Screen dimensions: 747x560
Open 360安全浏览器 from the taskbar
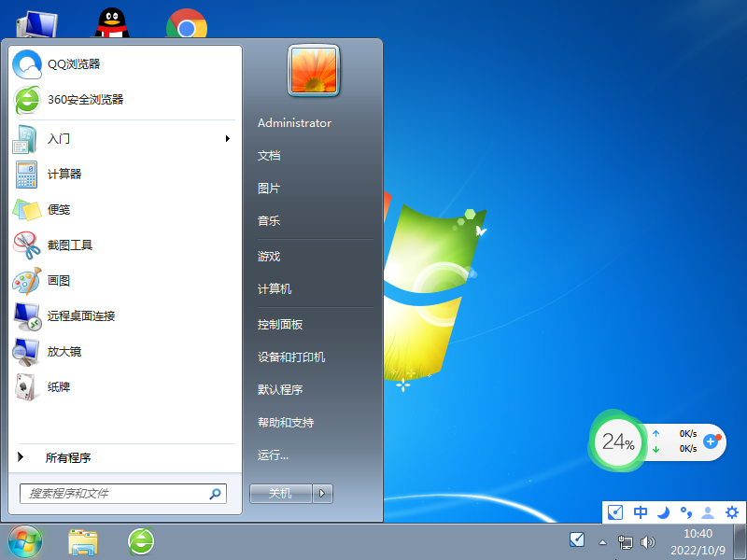click(140, 541)
